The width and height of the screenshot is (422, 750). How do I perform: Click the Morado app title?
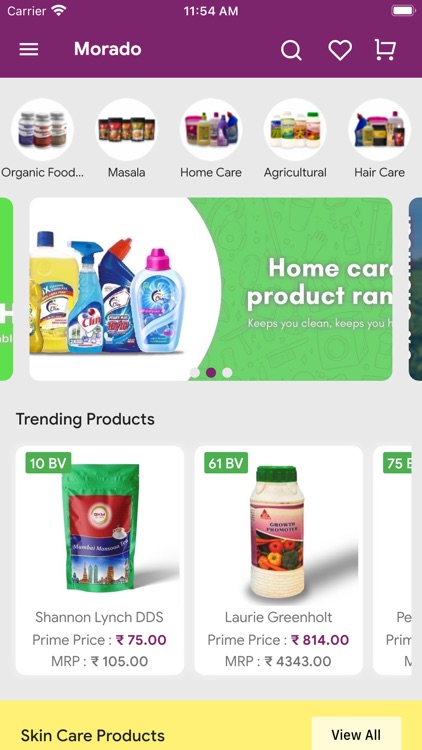108,49
